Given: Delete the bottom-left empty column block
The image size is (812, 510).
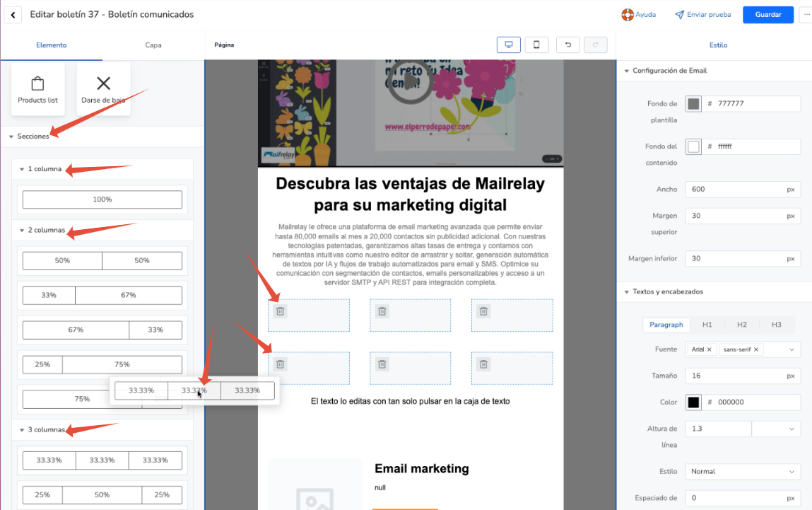Looking at the screenshot, I should pos(280,364).
